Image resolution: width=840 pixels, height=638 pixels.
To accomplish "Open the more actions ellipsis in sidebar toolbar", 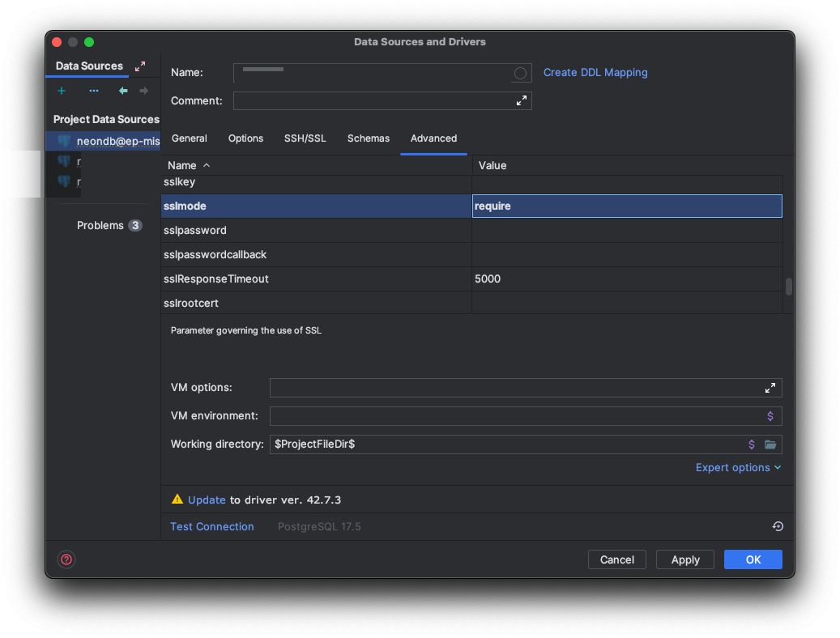I will tap(94, 91).
